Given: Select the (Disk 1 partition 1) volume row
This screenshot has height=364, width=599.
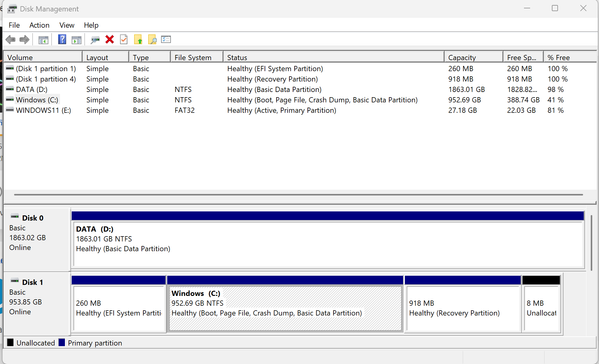Looking at the screenshot, I should [x=300, y=69].
